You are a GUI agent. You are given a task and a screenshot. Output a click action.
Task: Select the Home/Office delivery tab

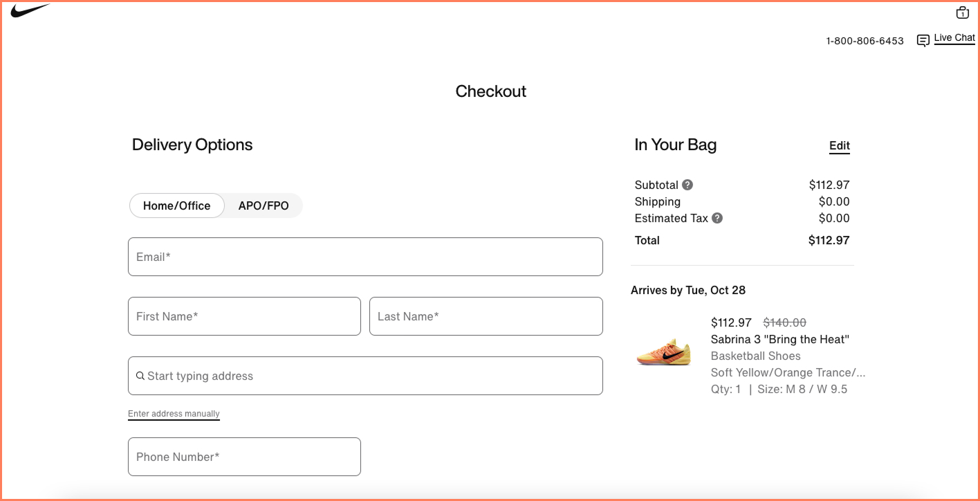176,206
